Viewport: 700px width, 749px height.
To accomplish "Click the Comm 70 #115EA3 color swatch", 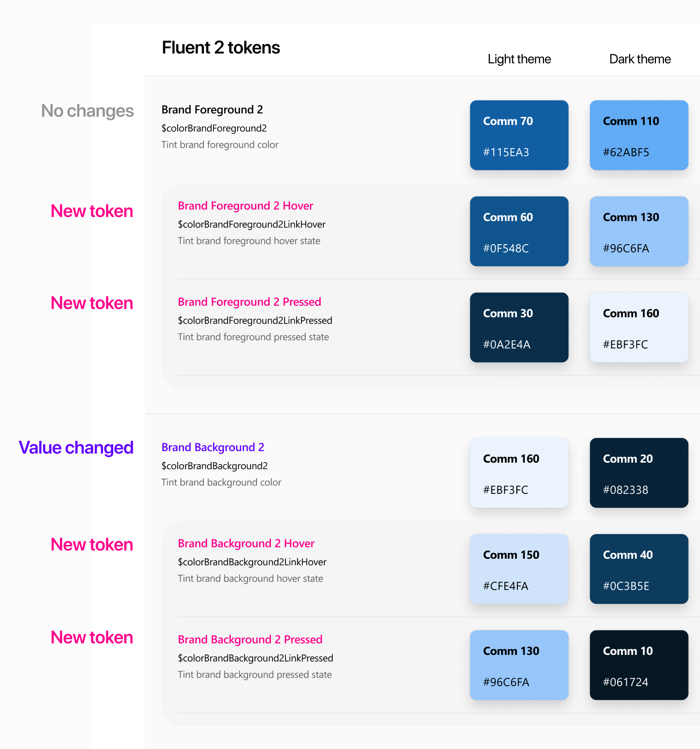I will tap(519, 135).
